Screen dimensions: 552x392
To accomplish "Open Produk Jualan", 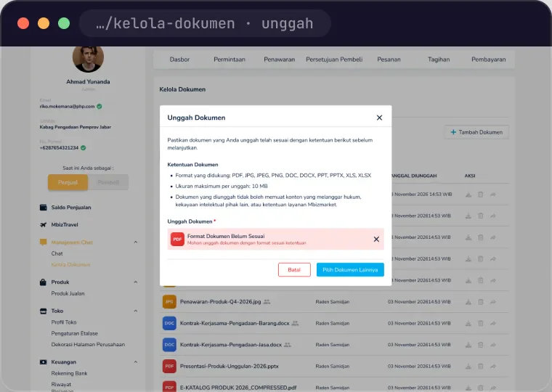I will coord(68,293).
